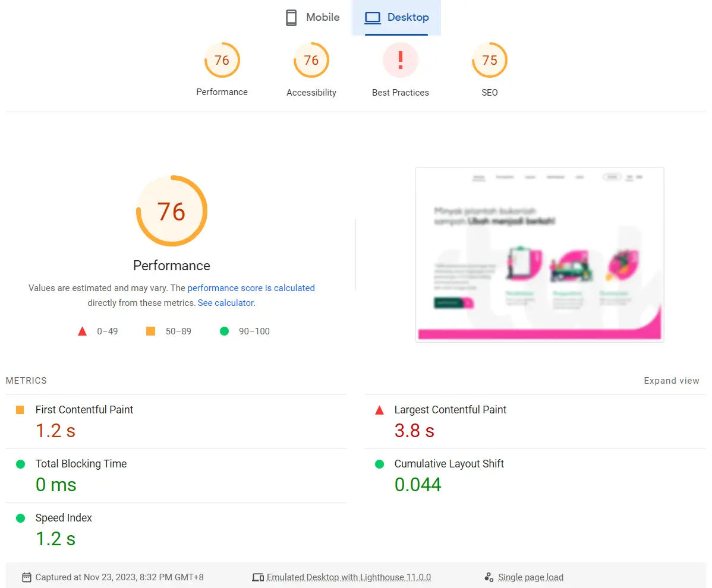Screen dimensions: 712x588
Task: Click Speed Index metric label
Action: point(64,518)
